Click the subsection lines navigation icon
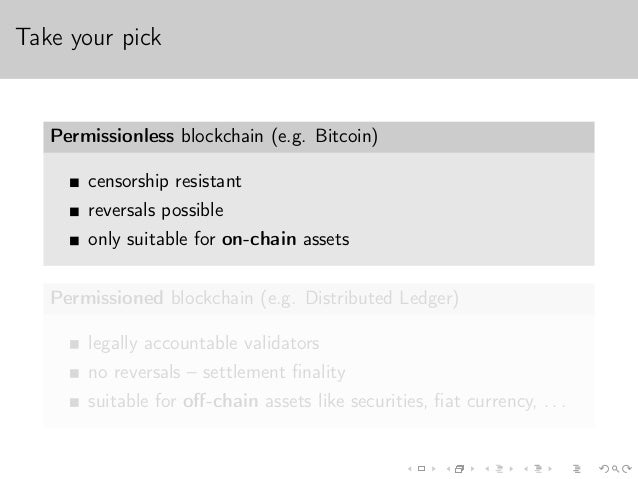This screenshot has height=479, width=638. [499, 469]
